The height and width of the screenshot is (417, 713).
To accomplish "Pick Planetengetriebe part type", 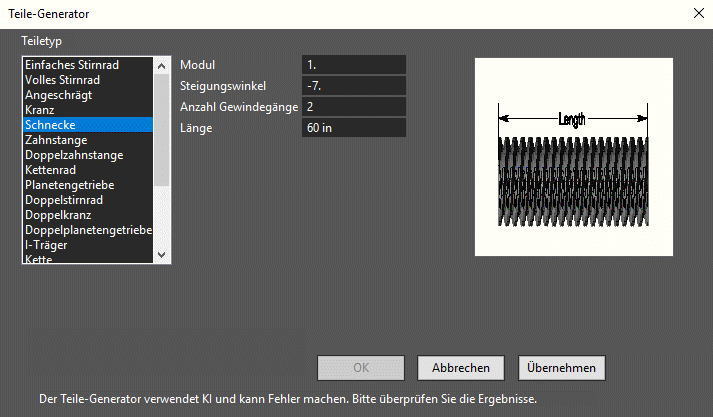I will 88,185.
